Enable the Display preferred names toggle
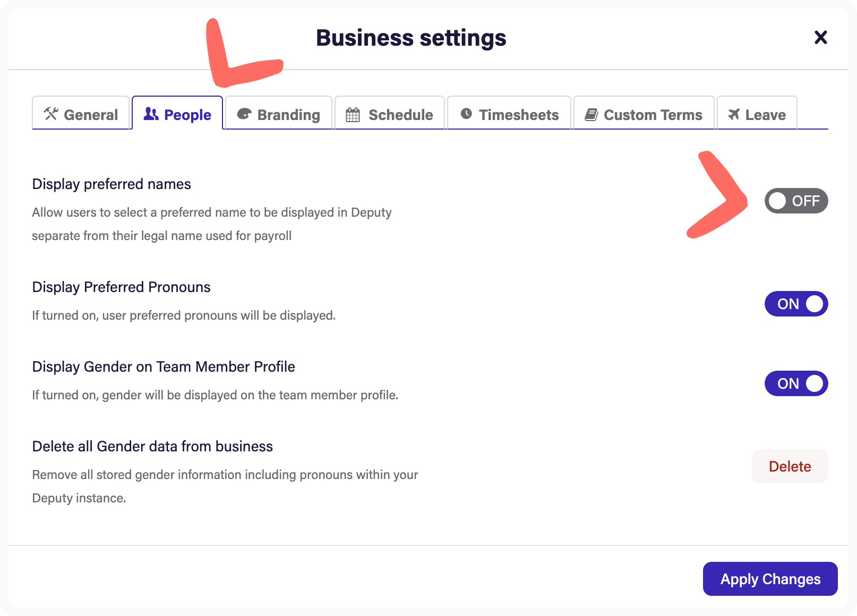The width and height of the screenshot is (857, 616). coord(796,201)
